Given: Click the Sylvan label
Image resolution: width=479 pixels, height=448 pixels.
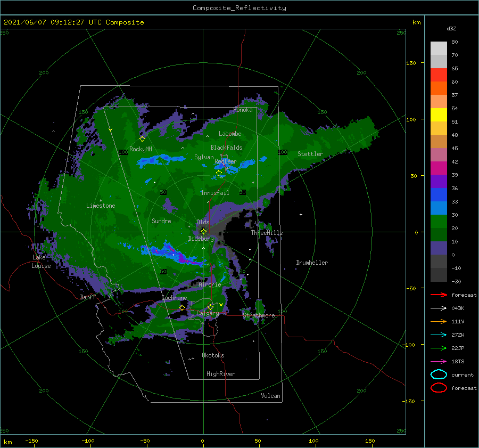Looking at the screenshot, I should click(204, 157).
